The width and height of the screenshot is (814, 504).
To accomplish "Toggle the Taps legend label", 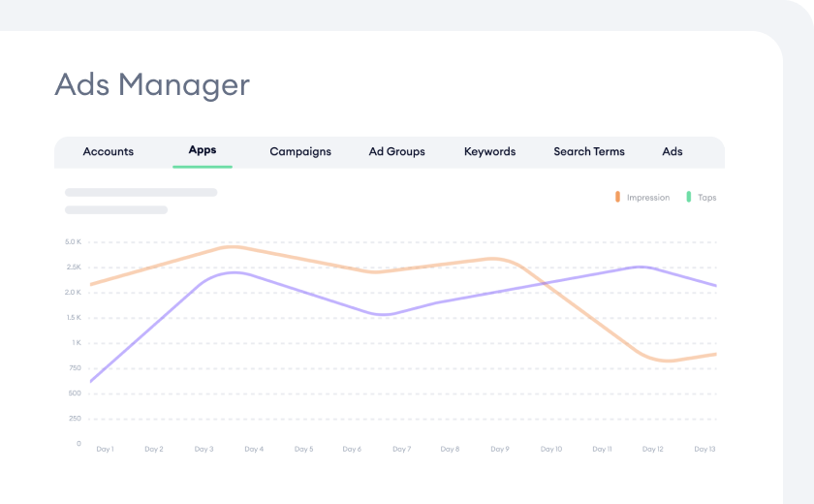I will pyautogui.click(x=706, y=198).
